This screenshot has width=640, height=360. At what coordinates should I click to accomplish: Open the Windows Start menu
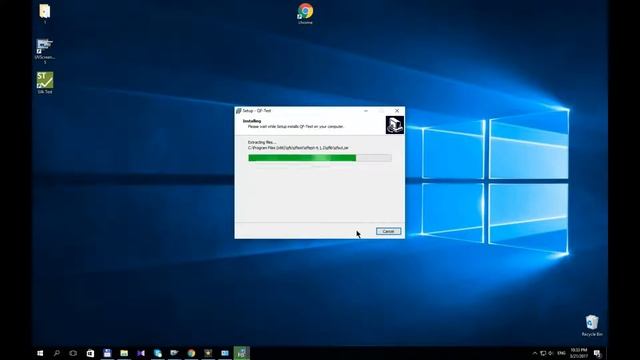click(40, 353)
